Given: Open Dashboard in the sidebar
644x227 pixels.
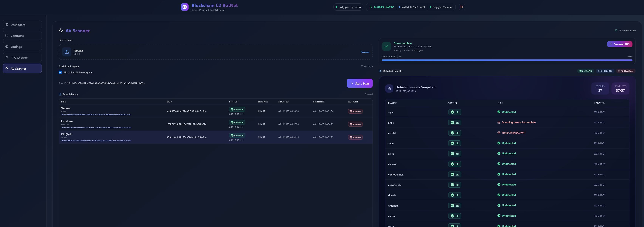Looking at the screenshot, I should (x=22, y=25).
